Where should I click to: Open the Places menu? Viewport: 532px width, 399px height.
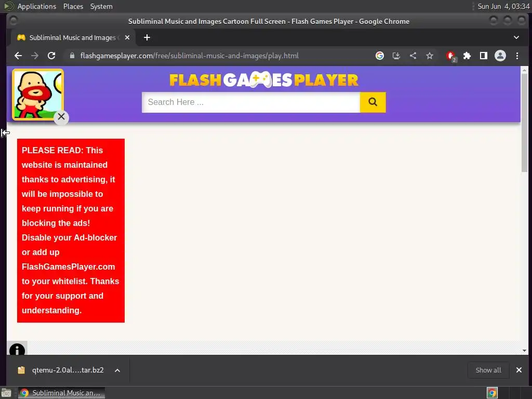tap(73, 6)
